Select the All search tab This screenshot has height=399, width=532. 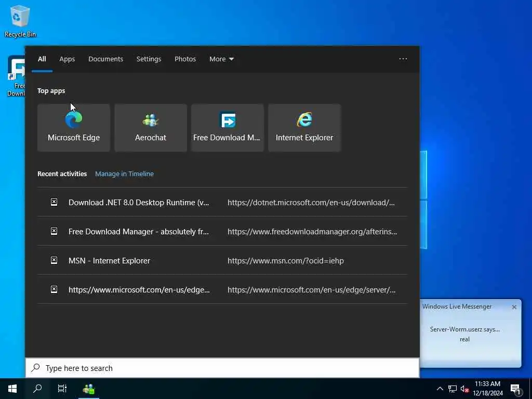pos(42,59)
